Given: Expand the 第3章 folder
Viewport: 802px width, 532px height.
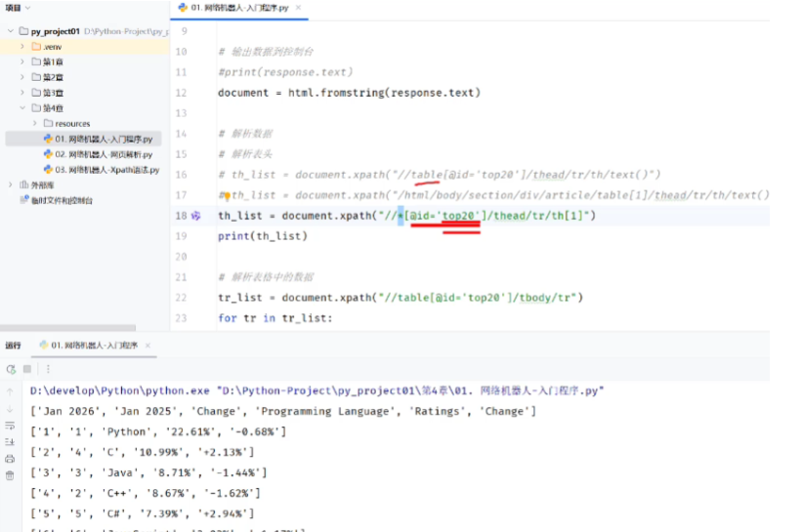Looking at the screenshot, I should coord(22,93).
